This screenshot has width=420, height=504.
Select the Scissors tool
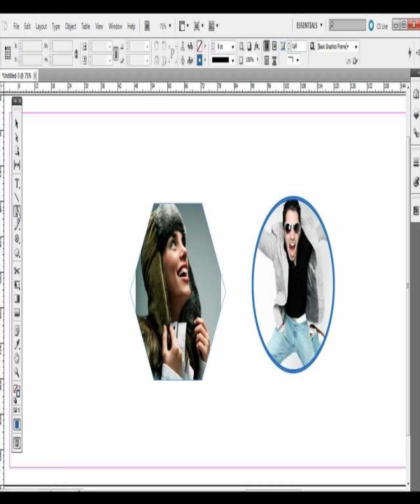pos(17,271)
